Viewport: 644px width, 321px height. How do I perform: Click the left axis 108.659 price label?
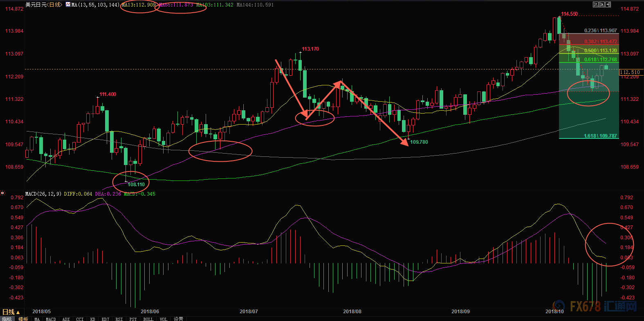(14, 167)
